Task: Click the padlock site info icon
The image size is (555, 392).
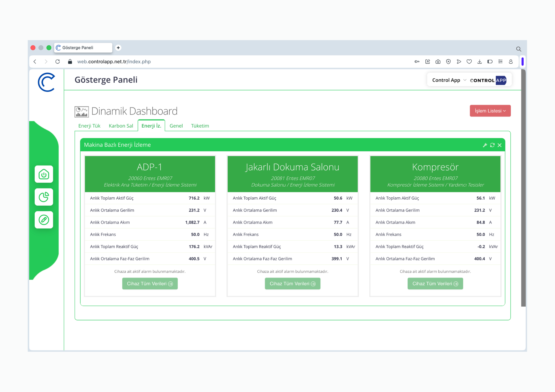Action: 70,62
